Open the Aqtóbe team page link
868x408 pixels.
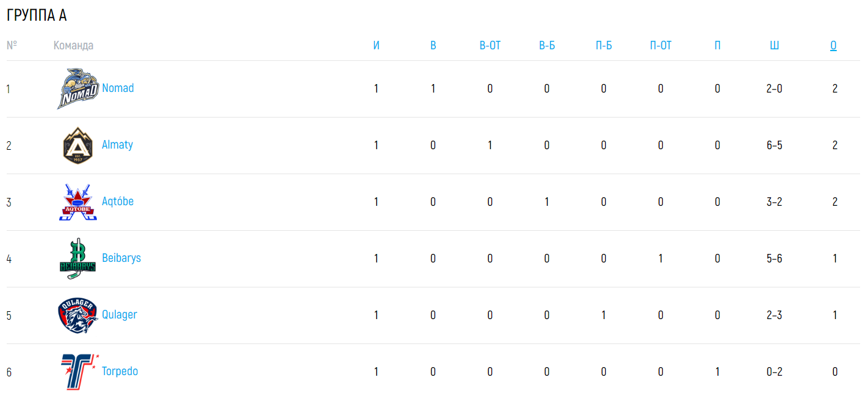point(118,202)
